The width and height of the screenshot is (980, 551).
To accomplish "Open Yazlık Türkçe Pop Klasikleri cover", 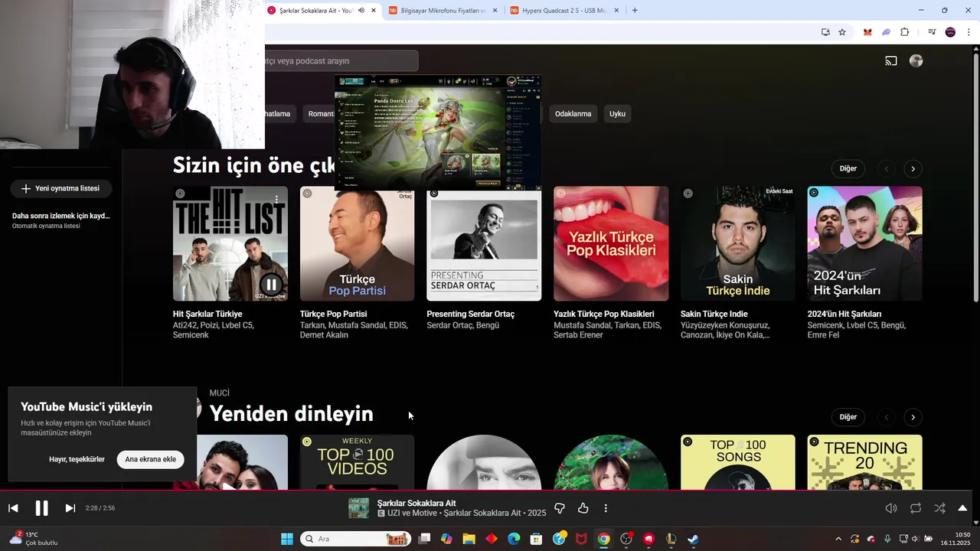I will point(611,244).
